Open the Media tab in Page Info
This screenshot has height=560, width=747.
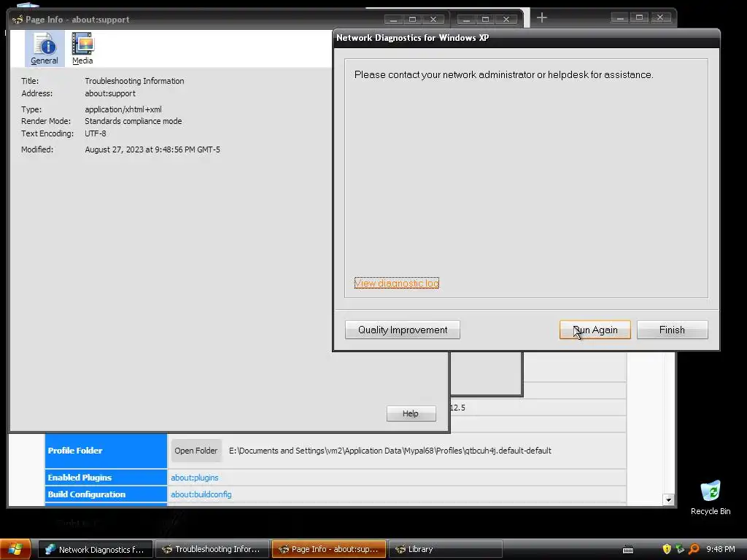pos(83,49)
